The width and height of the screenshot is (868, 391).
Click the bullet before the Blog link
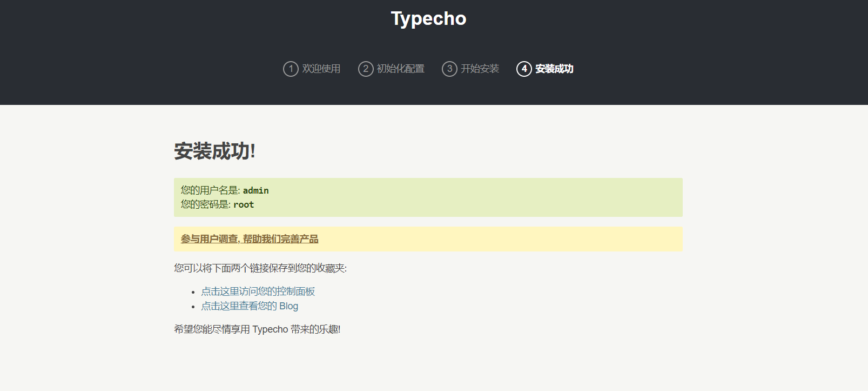[x=193, y=307]
